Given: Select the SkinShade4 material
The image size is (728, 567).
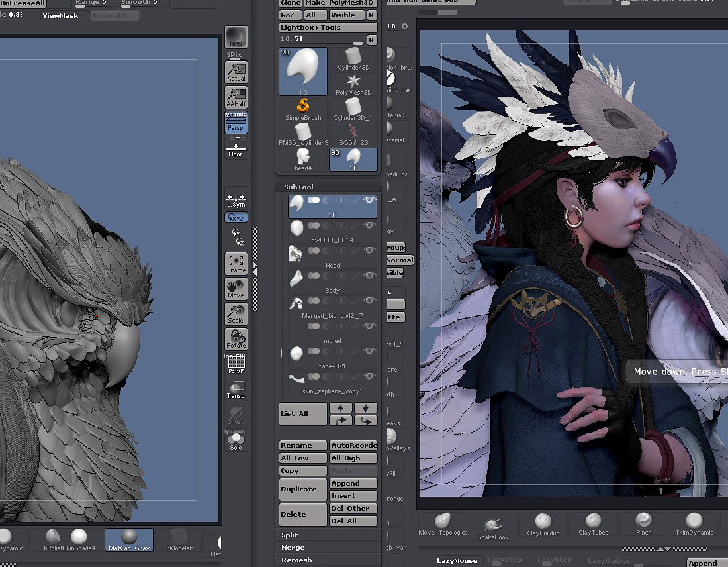Looking at the screenshot, I should 79,540.
